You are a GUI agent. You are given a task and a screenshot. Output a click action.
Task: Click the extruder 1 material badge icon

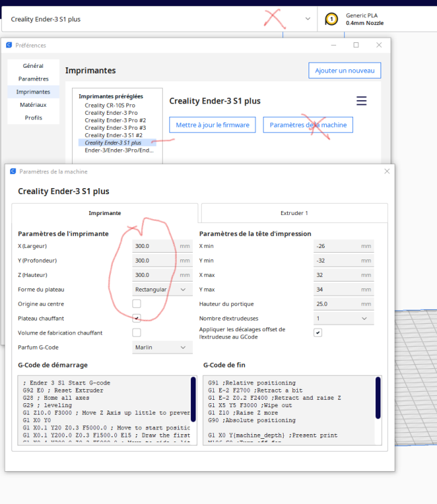[x=331, y=19]
